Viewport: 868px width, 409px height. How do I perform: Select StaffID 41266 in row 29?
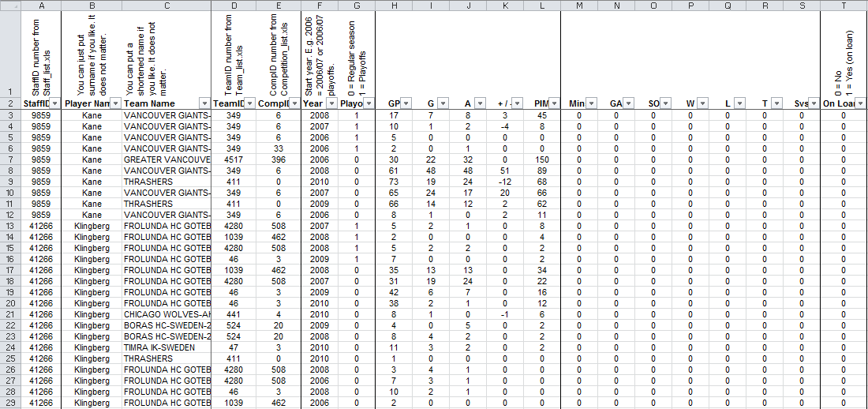(x=42, y=403)
